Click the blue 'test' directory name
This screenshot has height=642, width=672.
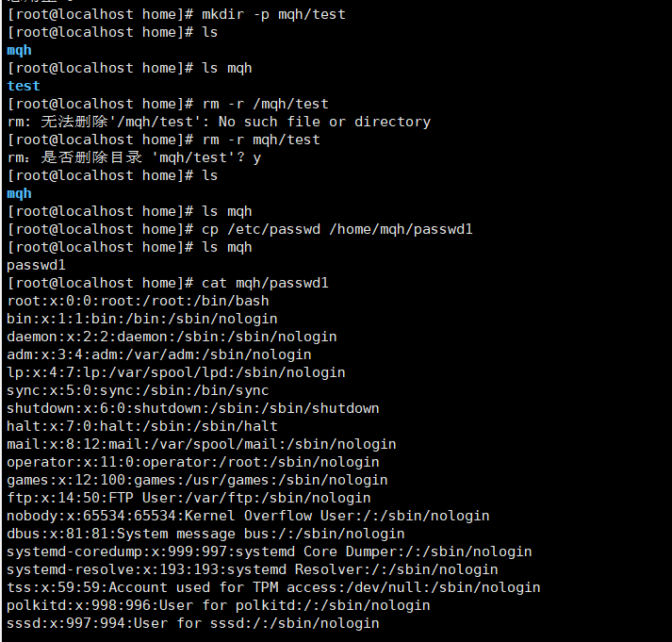coord(24,86)
